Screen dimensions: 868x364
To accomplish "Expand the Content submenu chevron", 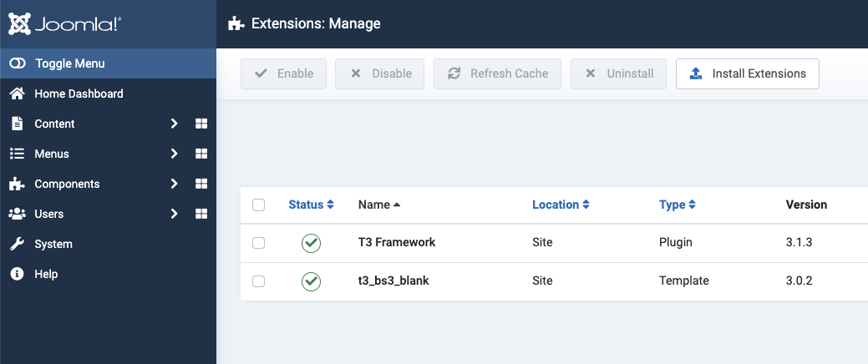I will [174, 124].
